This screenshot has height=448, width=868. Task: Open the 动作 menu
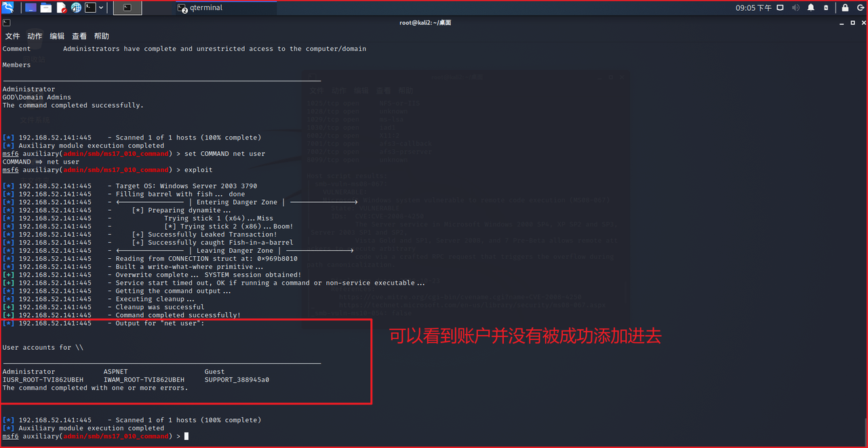click(x=35, y=36)
